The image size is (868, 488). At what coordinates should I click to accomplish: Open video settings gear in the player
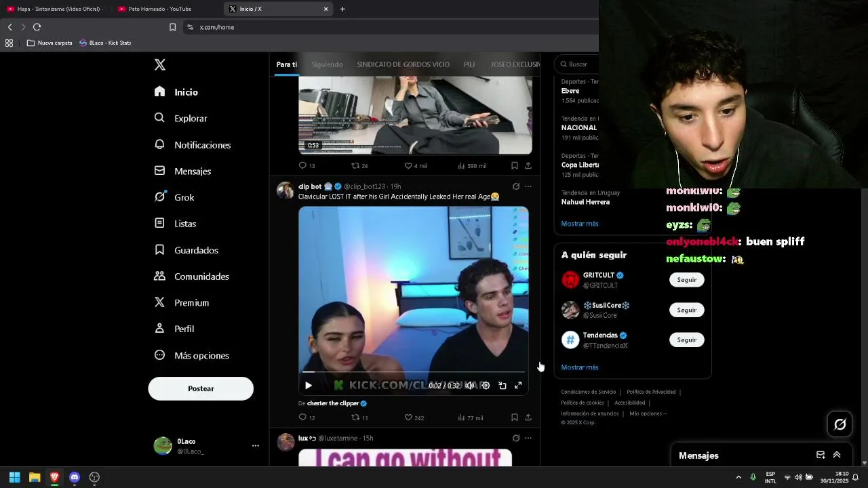click(486, 386)
